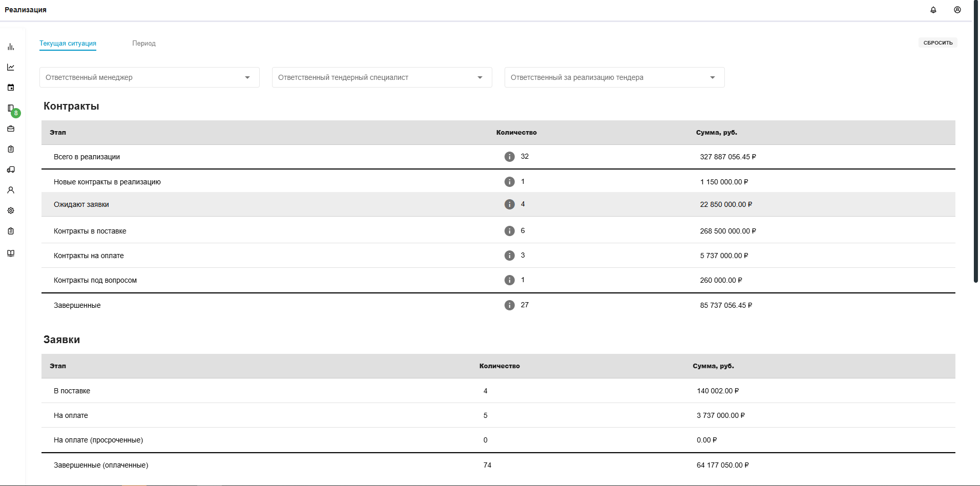
Task: Open the person icon in sidebar
Action: [11, 190]
